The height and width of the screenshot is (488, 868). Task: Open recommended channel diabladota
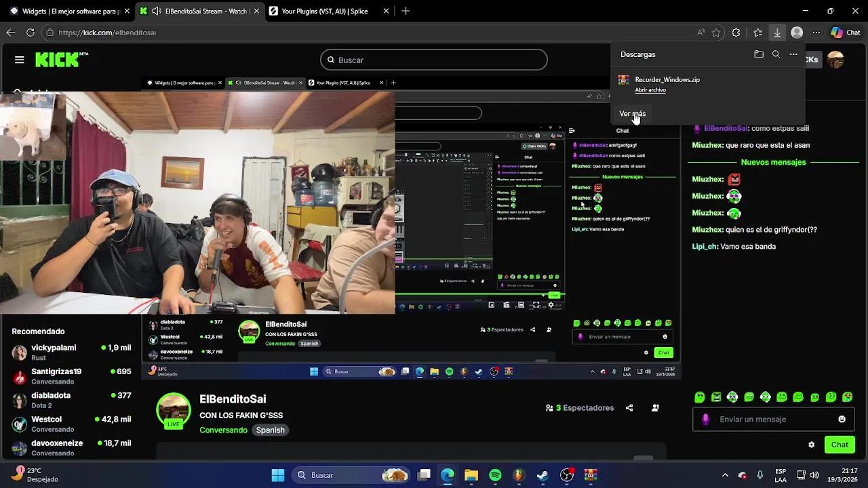pos(71,400)
